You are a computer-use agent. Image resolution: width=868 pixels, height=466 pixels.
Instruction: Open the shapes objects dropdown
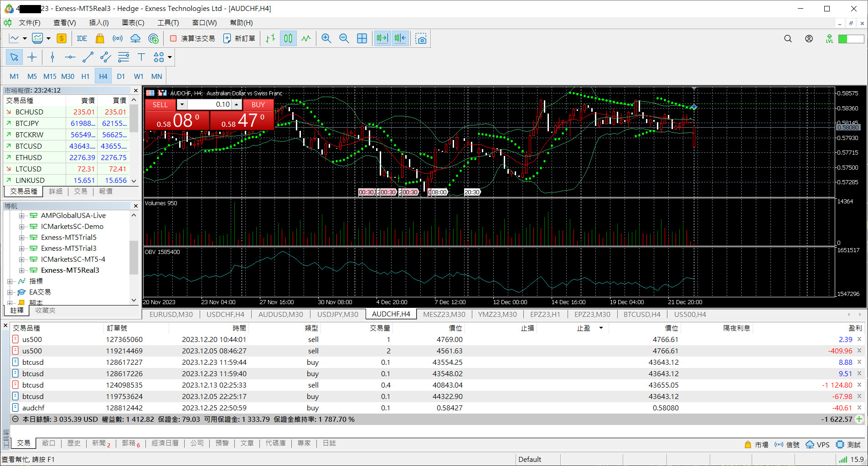(x=170, y=57)
